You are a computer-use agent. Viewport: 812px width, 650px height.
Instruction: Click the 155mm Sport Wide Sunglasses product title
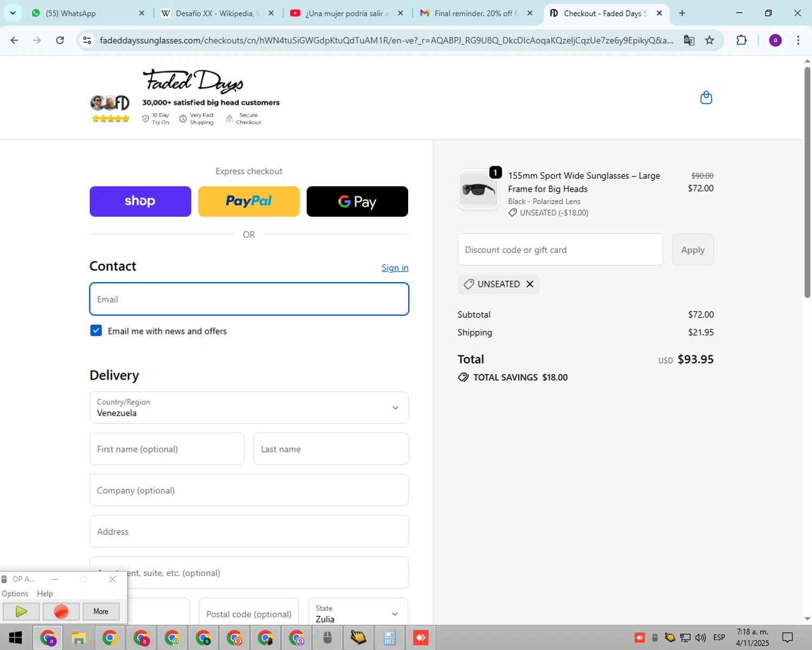(x=584, y=182)
